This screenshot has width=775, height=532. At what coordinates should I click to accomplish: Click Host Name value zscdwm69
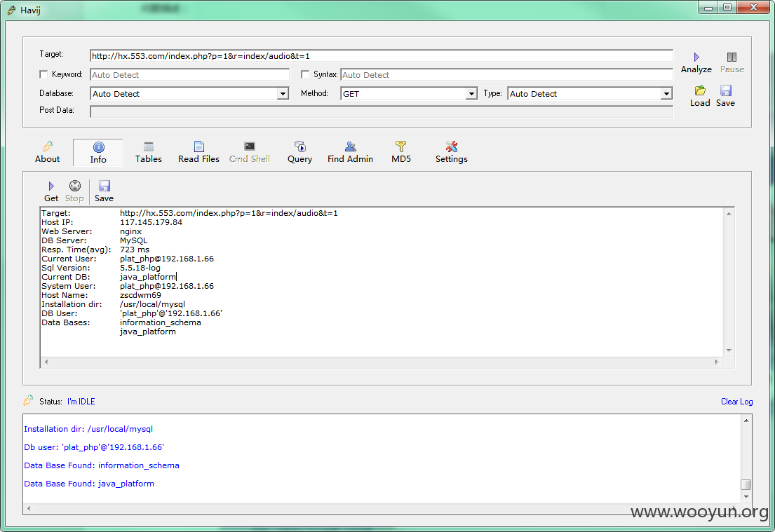[x=140, y=295]
